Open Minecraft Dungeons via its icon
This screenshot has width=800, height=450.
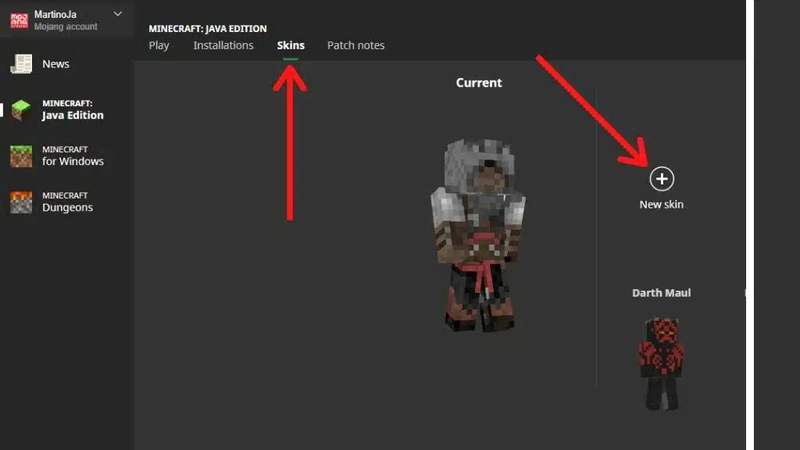click(x=21, y=202)
